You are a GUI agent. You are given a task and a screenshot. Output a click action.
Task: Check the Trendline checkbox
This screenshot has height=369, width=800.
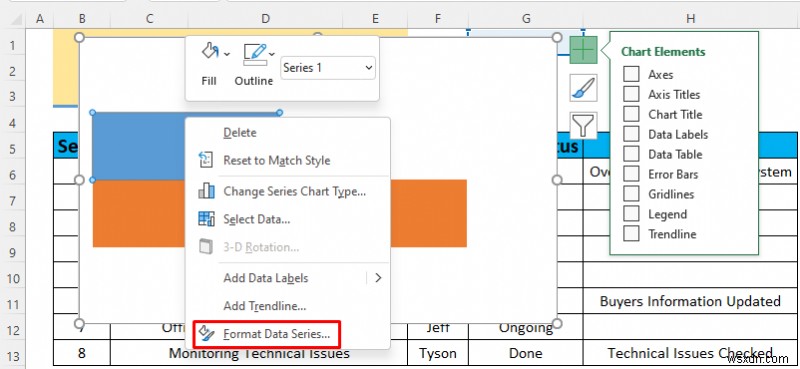631,233
